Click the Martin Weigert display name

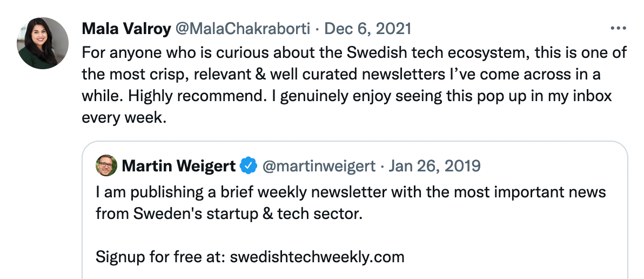pos(179,166)
